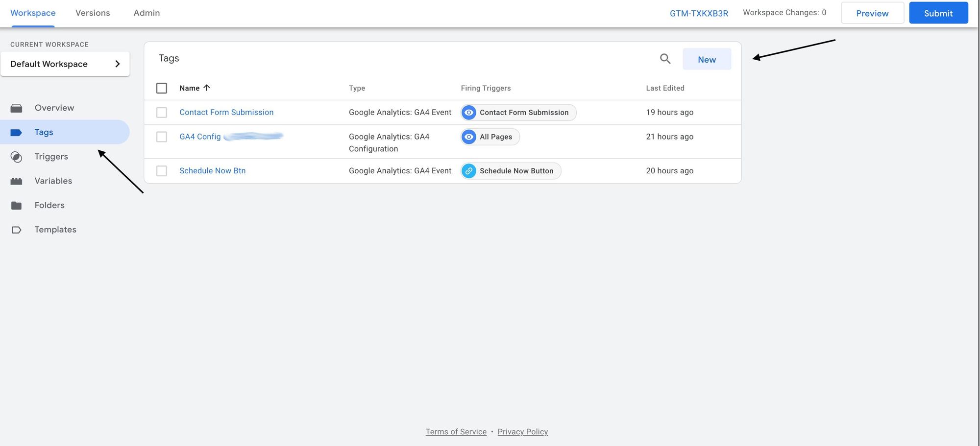The height and width of the screenshot is (446, 980).
Task: Switch to the Admin tab
Action: click(147, 13)
